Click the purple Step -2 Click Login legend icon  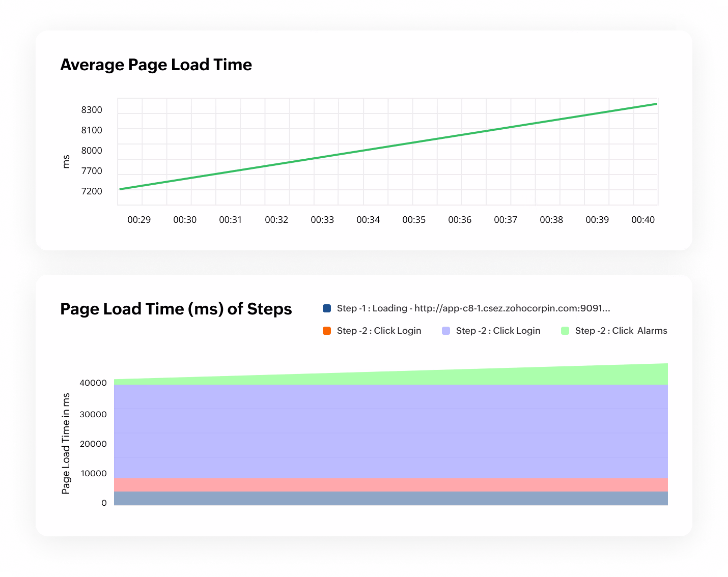445,330
